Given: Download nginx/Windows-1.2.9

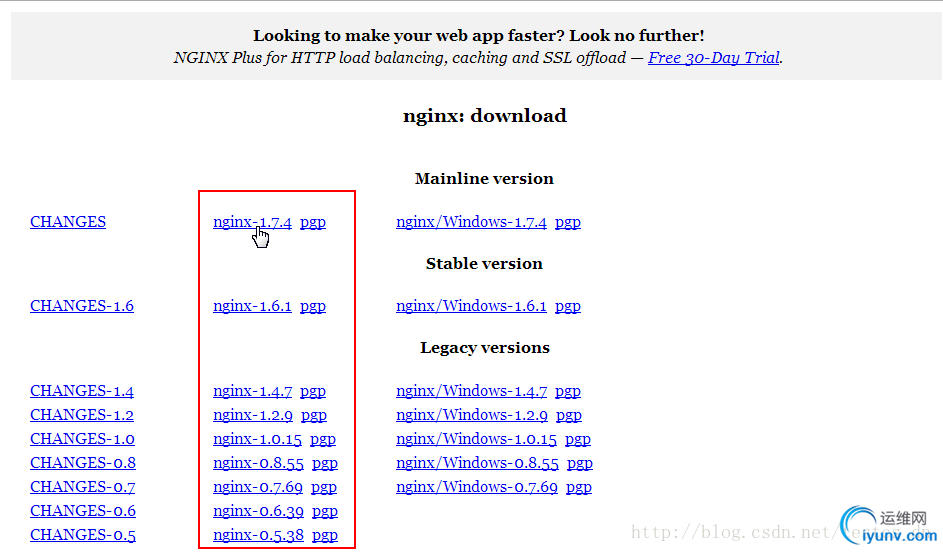Looking at the screenshot, I should [x=472, y=415].
